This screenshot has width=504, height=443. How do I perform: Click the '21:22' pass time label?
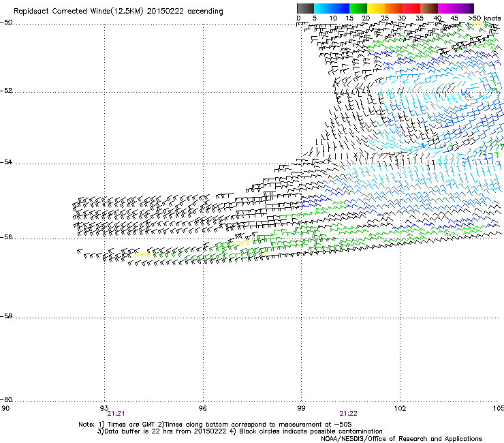tap(349, 414)
